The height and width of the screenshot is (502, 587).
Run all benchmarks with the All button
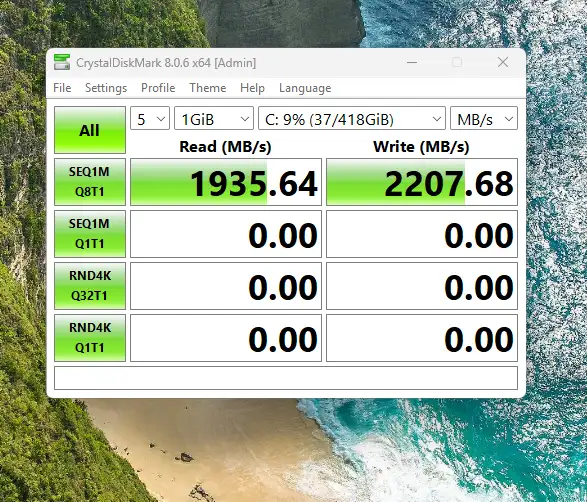(x=90, y=130)
